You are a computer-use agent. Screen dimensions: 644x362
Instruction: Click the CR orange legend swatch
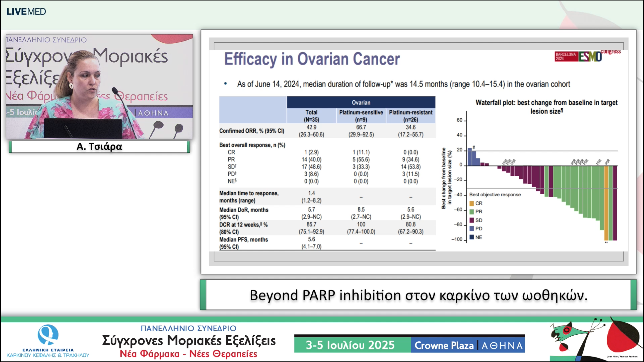tap(472, 203)
